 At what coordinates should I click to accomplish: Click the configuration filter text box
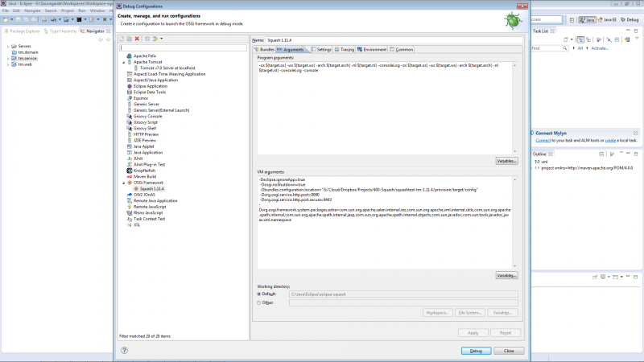184,48
